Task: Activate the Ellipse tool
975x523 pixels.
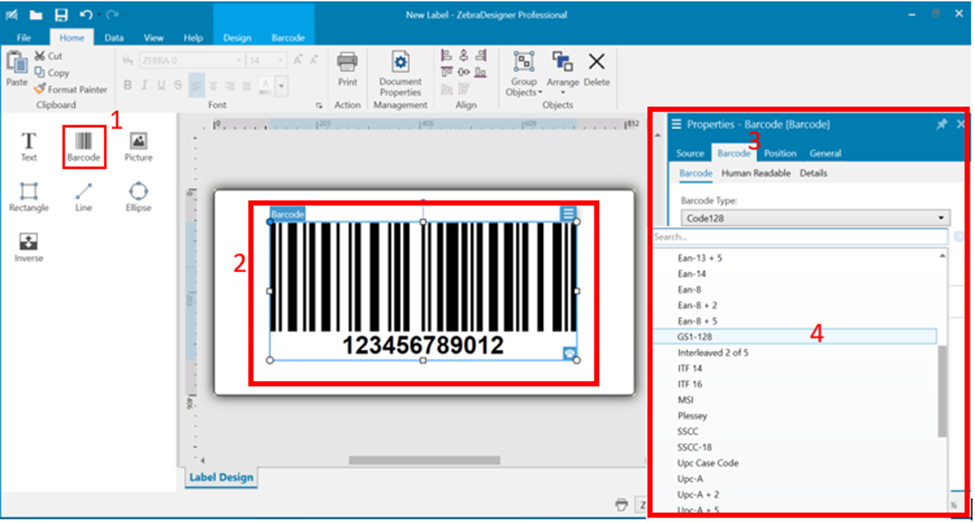Action: (x=138, y=196)
